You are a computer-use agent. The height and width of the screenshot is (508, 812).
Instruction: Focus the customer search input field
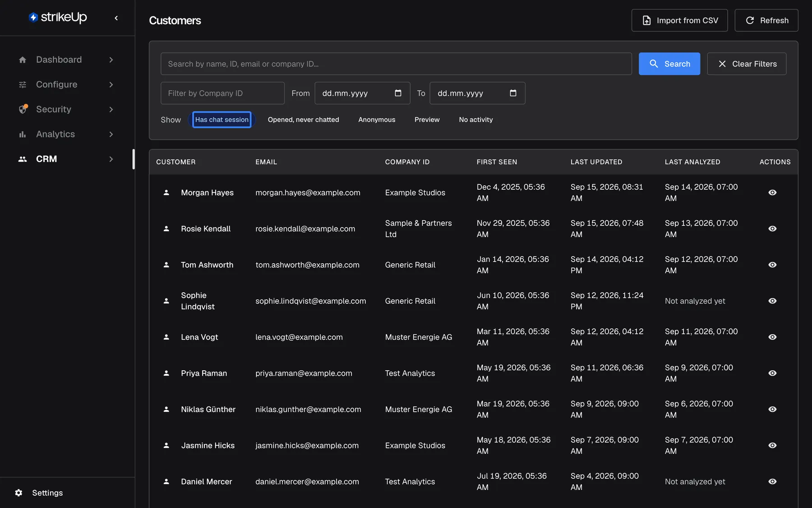[396, 64]
